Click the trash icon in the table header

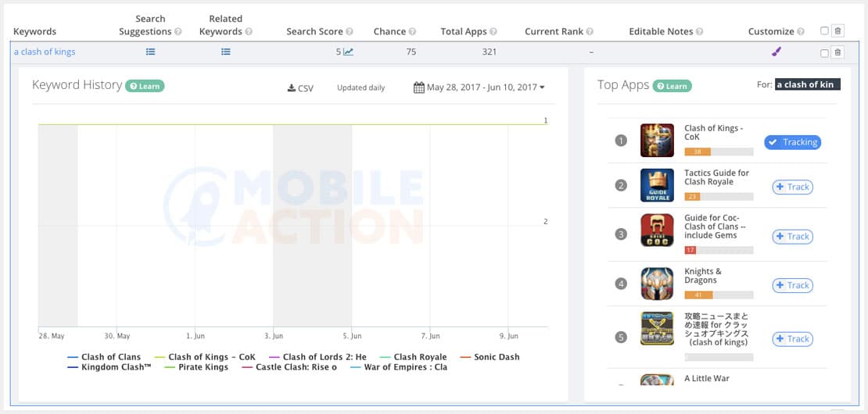[x=838, y=31]
